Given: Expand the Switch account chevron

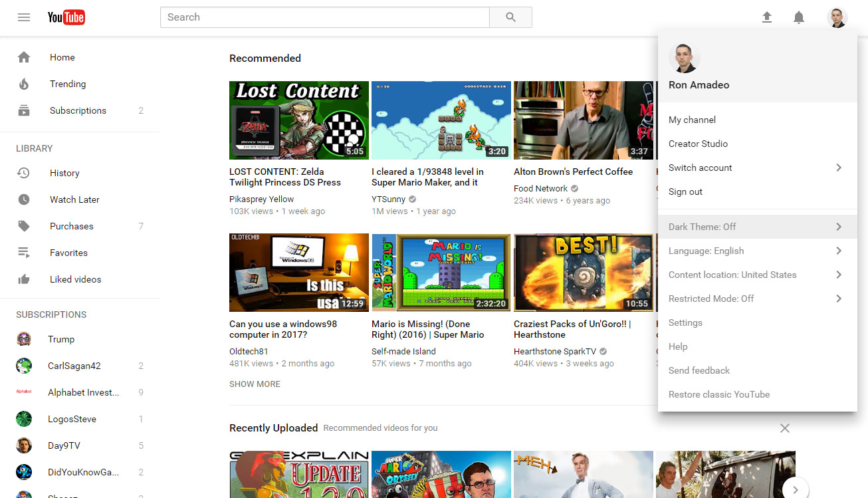Looking at the screenshot, I should pyautogui.click(x=839, y=168).
